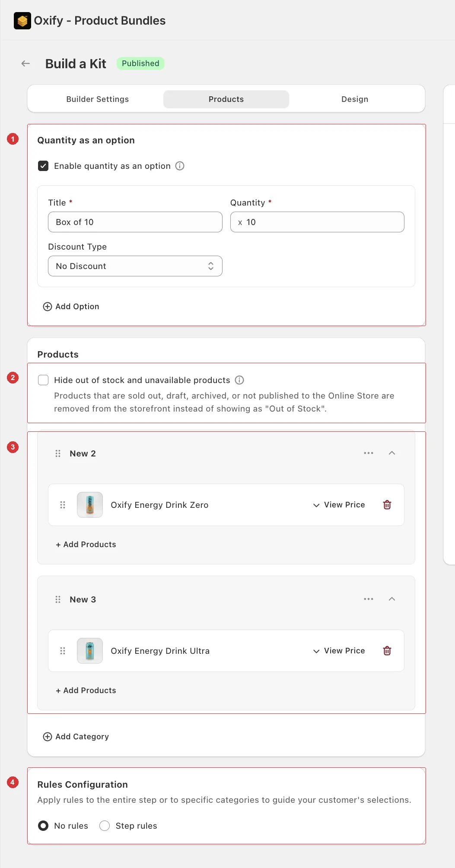Click the Published status badge

point(140,63)
